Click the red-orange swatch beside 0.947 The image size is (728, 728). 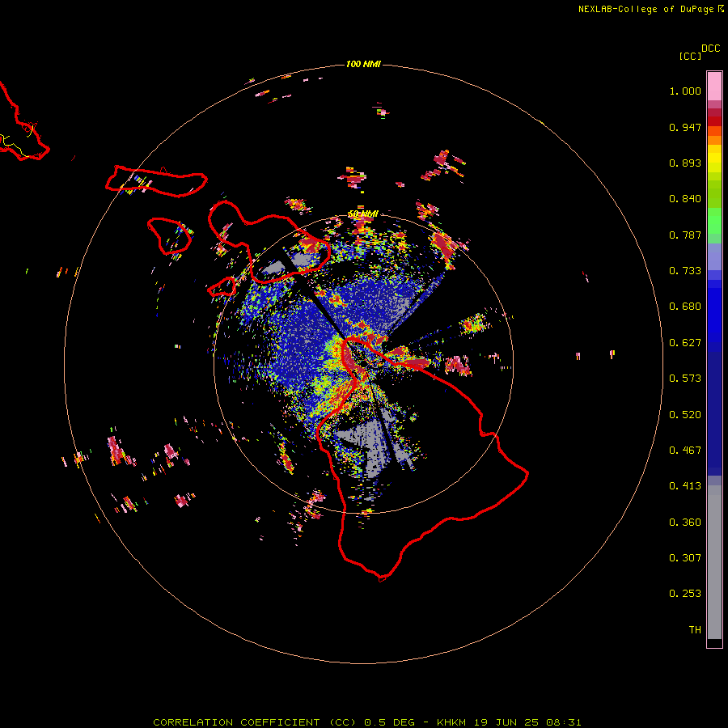pos(714,131)
